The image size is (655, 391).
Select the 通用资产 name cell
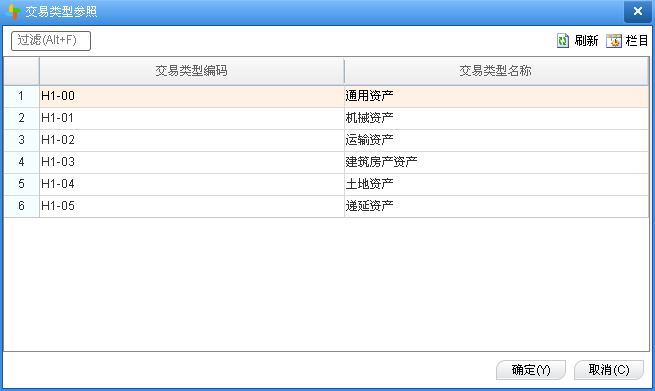coord(496,96)
